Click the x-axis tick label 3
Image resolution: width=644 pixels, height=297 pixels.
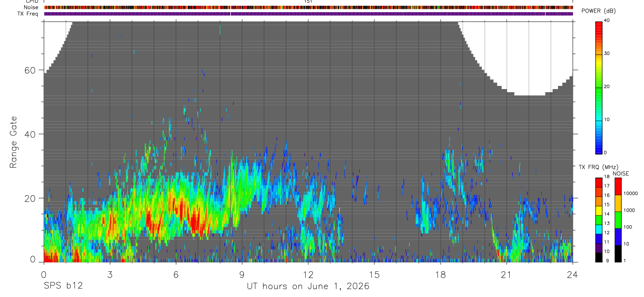pos(110,274)
